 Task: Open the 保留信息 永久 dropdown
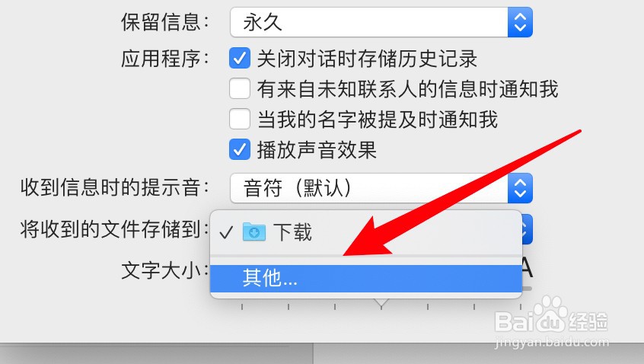tap(381, 22)
